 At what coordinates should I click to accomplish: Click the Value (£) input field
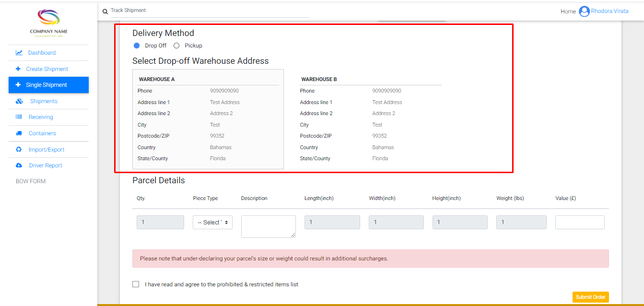(580, 223)
